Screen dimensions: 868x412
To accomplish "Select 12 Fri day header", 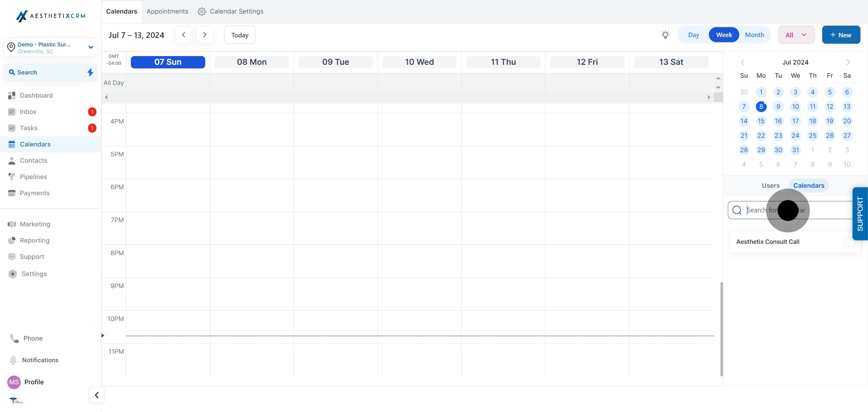I will pos(587,62).
